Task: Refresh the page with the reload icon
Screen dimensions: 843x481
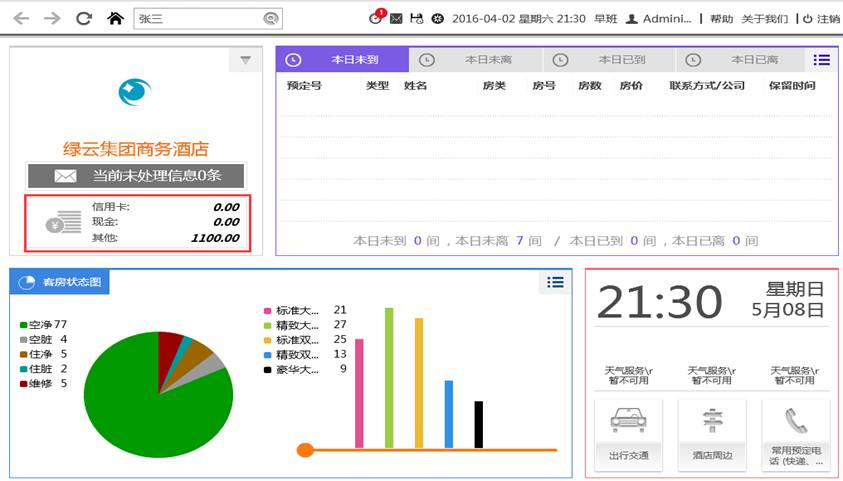Action: point(83,19)
